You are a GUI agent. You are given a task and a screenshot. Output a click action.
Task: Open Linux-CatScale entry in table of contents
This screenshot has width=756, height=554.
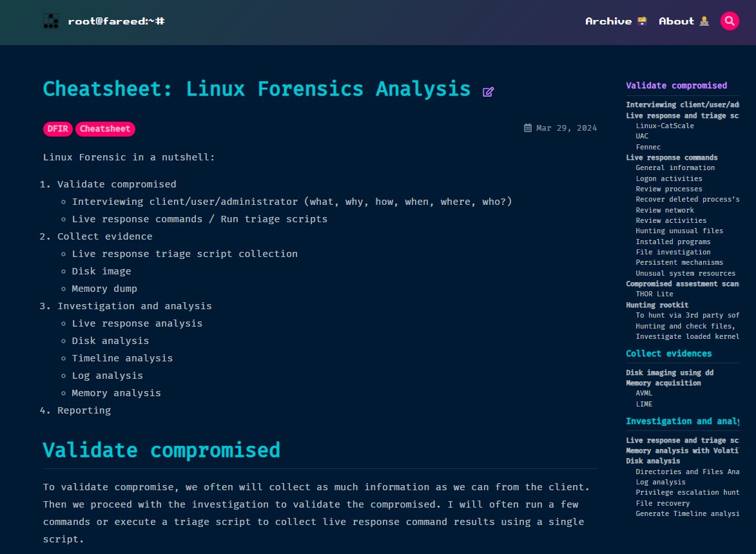pyautogui.click(x=664, y=126)
